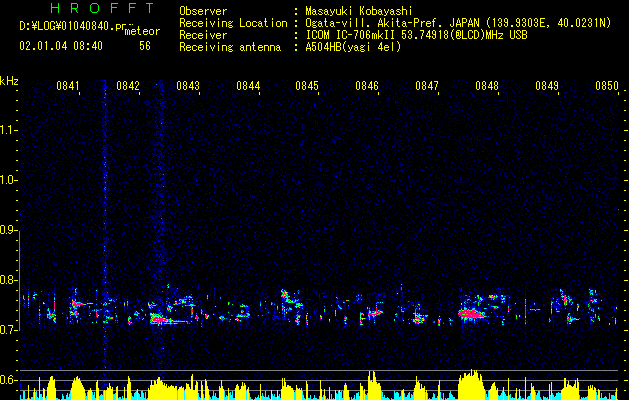
Task: Click the date stamp 02.01.04 08:40
Action: [61, 46]
